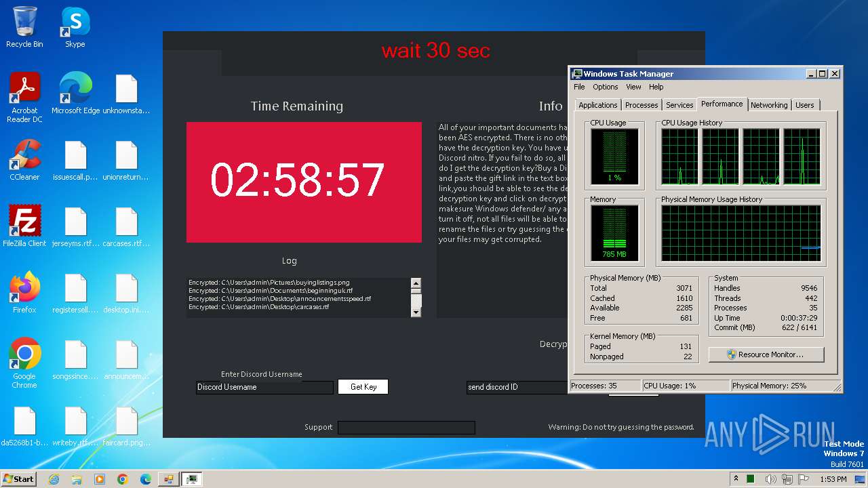Click the Log scrollbar up arrow
Viewport: 868px width, 488px height.
(416, 283)
